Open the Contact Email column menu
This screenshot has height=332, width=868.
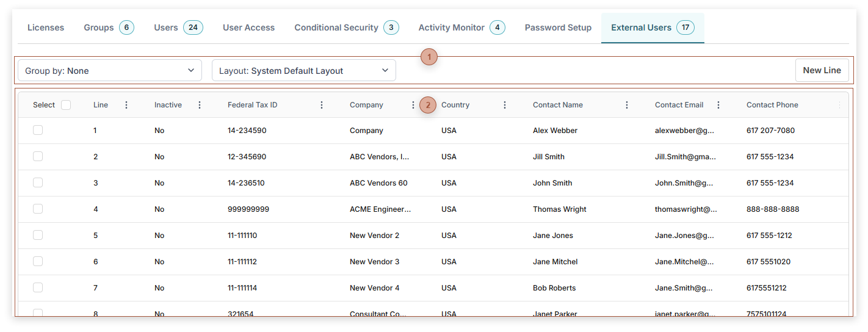coord(718,105)
